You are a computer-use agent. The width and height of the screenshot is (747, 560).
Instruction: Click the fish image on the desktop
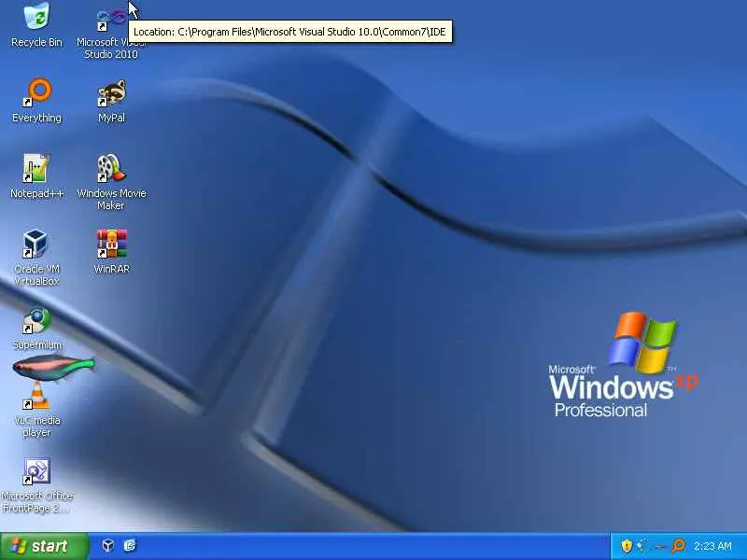pos(54,367)
